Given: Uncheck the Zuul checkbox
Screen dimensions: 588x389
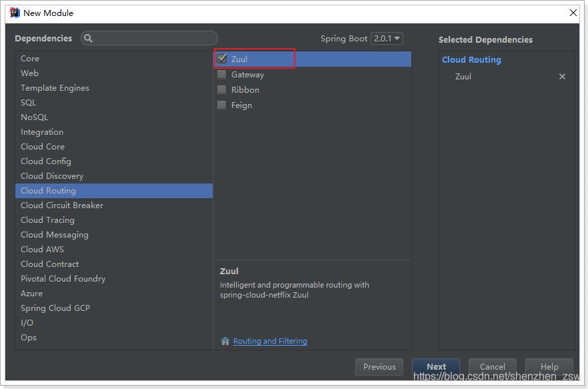Looking at the screenshot, I should [x=222, y=59].
